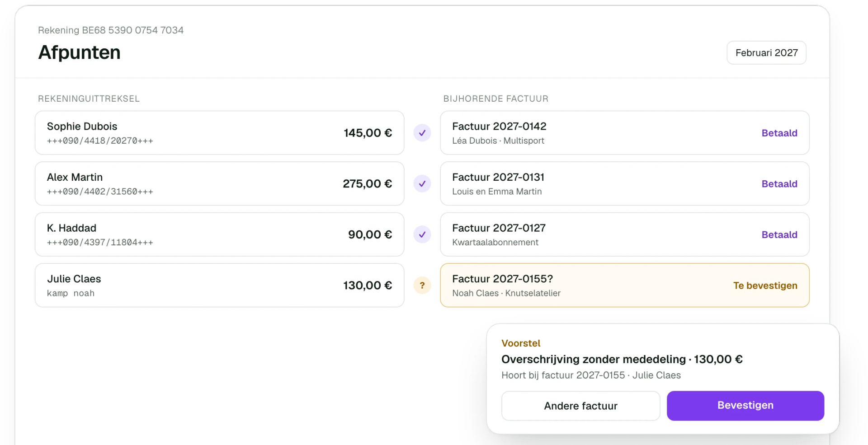Click reference +++090/4402/31560+++
The width and height of the screenshot is (868, 445).
coord(100,192)
